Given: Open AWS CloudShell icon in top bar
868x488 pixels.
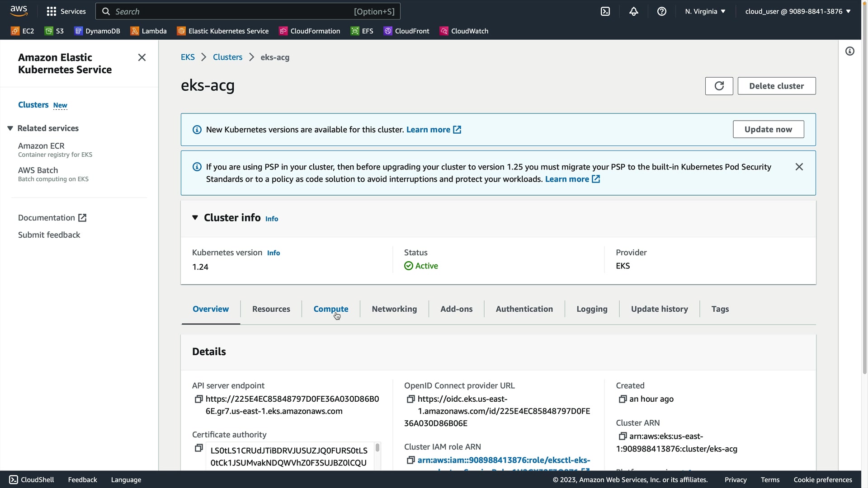Looking at the screenshot, I should click(x=605, y=11).
